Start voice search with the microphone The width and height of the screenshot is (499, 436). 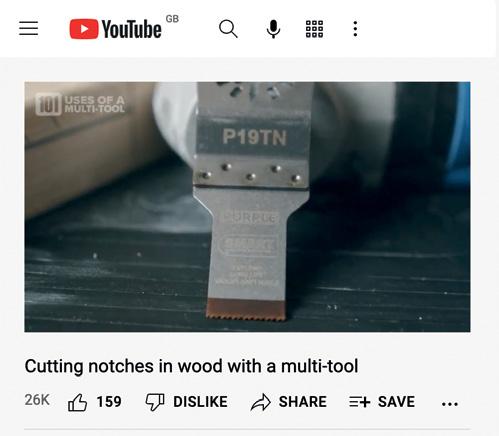pos(273,29)
